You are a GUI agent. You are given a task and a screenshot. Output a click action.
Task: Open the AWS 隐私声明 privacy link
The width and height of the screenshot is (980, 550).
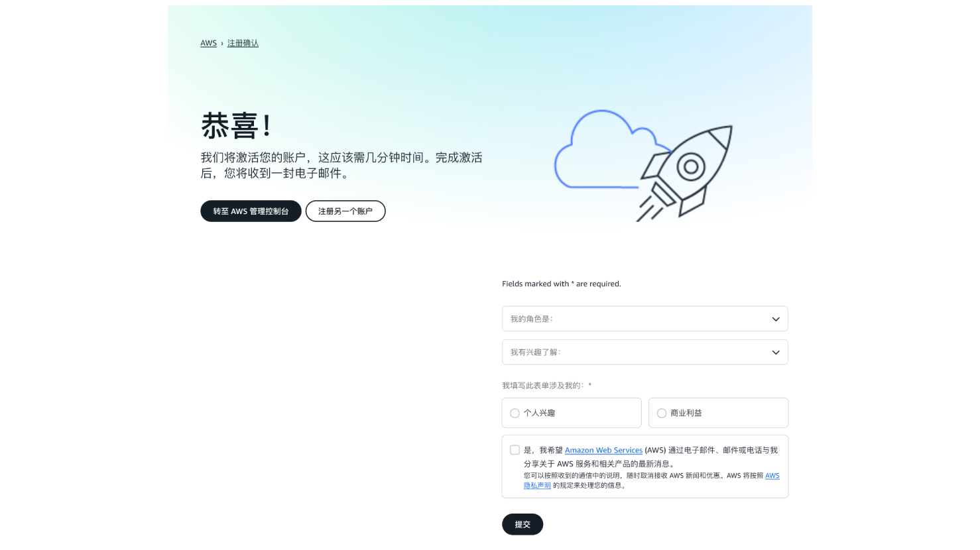tap(652, 480)
